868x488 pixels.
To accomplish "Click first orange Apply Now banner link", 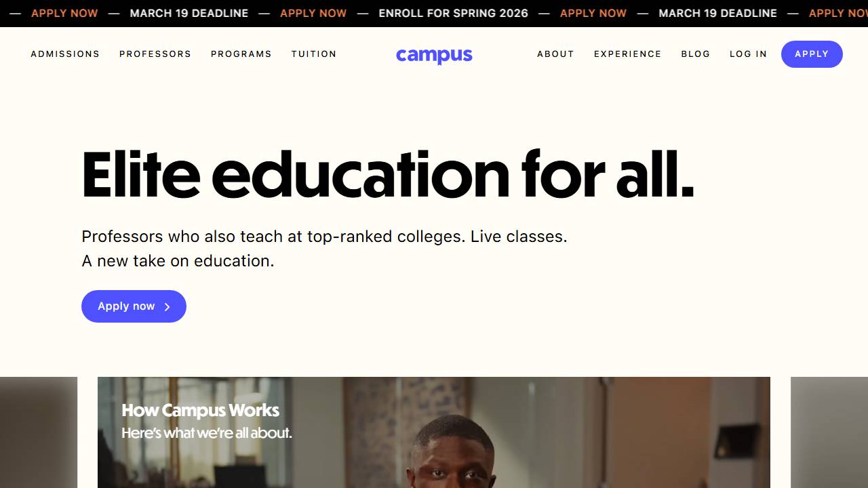I will click(x=64, y=14).
